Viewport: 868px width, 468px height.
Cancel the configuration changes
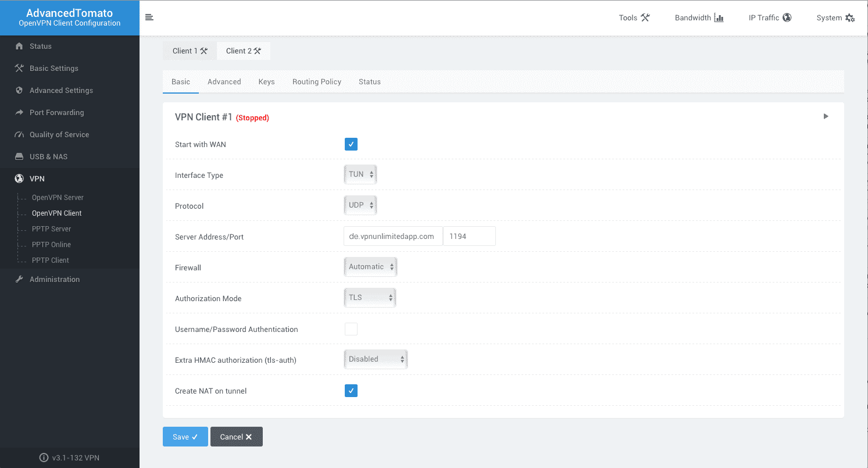pos(236,437)
